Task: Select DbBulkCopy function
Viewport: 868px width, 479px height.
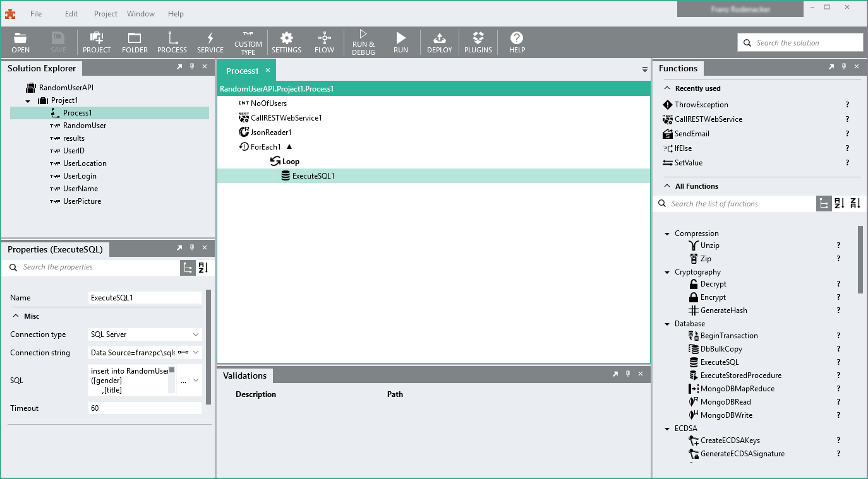Action: click(721, 349)
